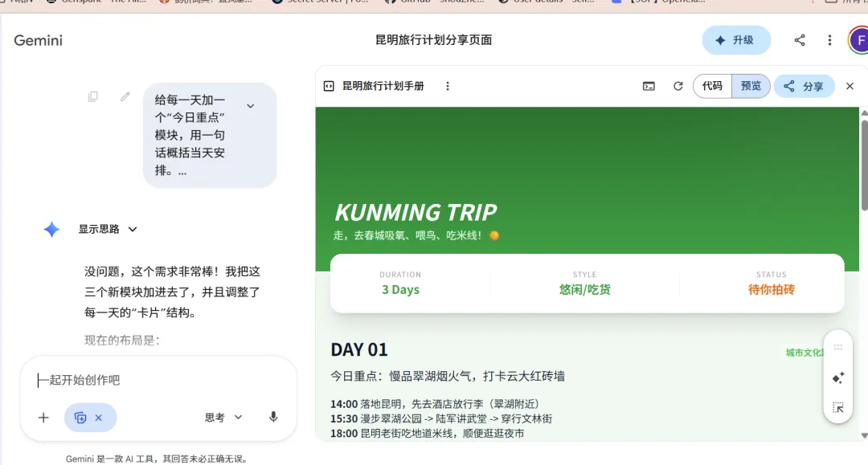Image resolution: width=868 pixels, height=465 pixels.
Task: Click the Gemini sparkle response icon
Action: (51, 229)
